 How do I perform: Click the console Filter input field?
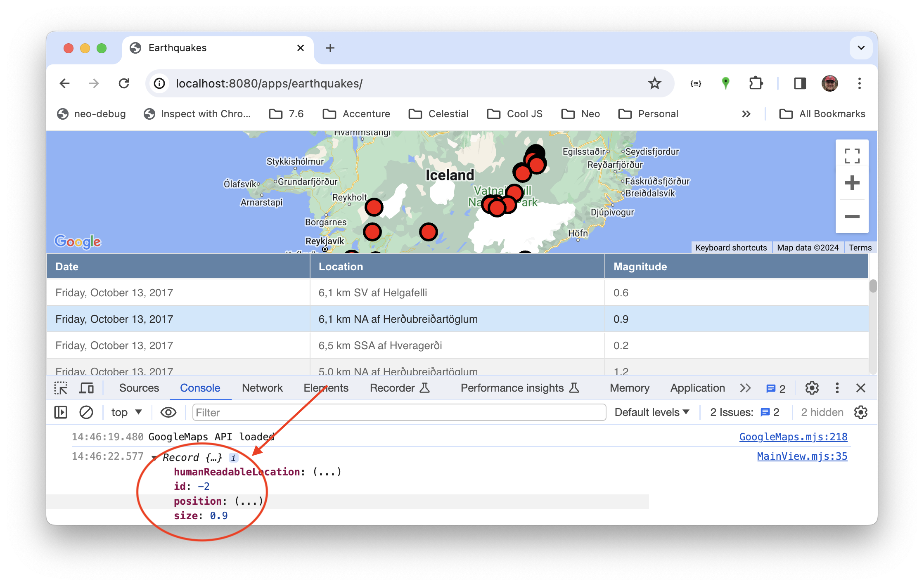(398, 412)
